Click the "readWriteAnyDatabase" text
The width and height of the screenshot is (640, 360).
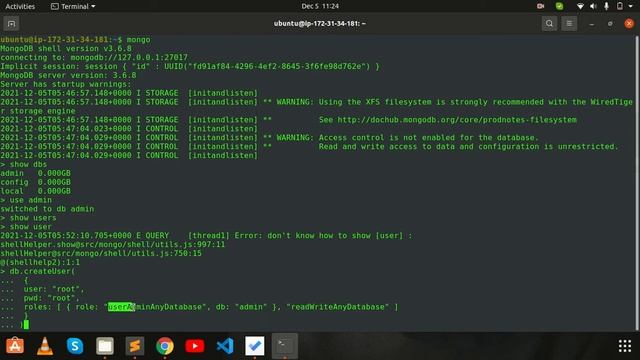click(x=338, y=307)
